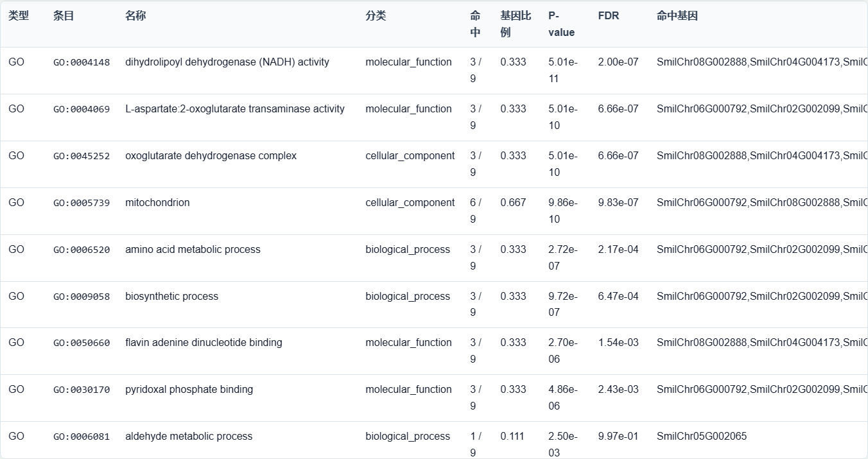Click GO:0045252 oxoglutarate dehydrogenase complex entry
Screen dimensions: 868x459
434,164
